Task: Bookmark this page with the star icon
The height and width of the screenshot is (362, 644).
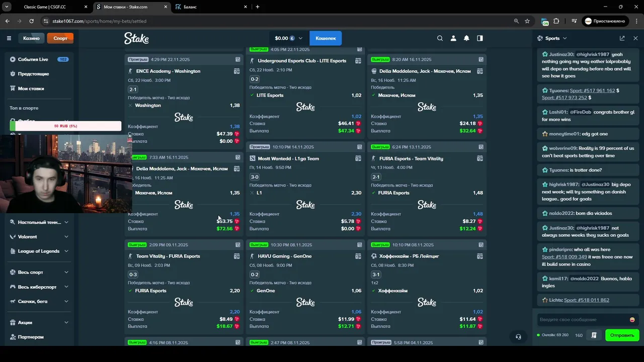Action: 527,21
